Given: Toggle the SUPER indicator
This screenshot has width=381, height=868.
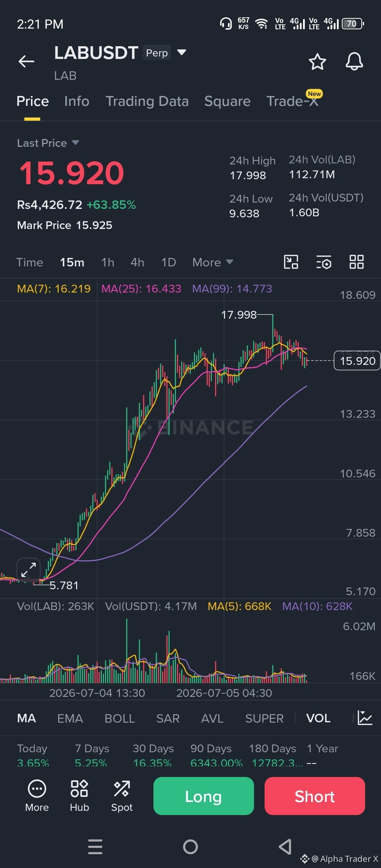Looking at the screenshot, I should 264,718.
